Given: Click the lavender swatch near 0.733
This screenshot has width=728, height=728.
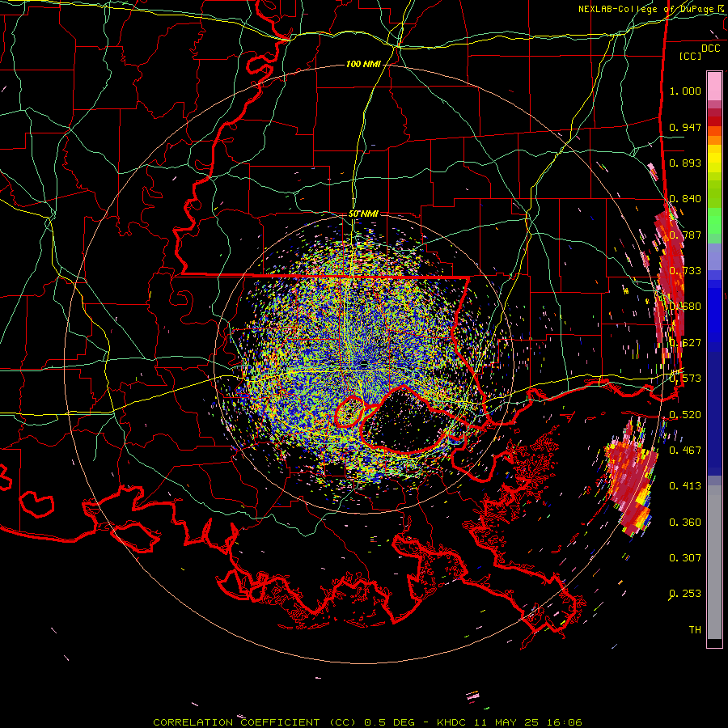Looking at the screenshot, I should pyautogui.click(x=714, y=256).
